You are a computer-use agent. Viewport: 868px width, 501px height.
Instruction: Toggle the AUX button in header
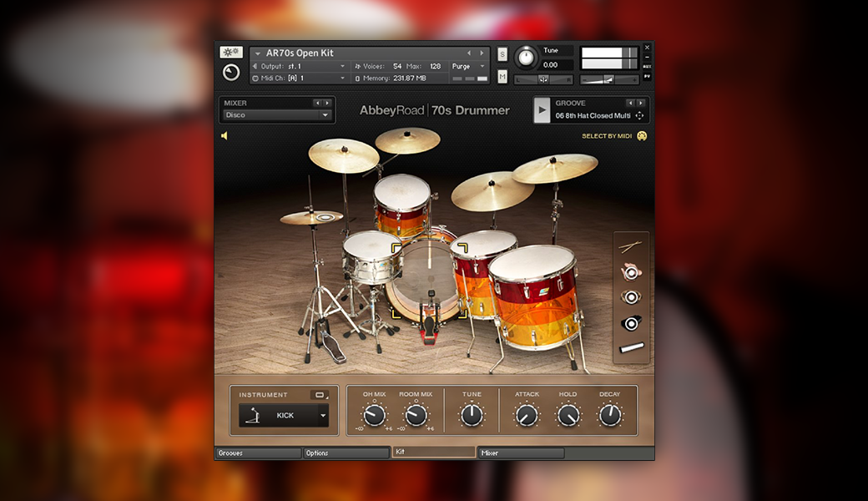tap(647, 67)
